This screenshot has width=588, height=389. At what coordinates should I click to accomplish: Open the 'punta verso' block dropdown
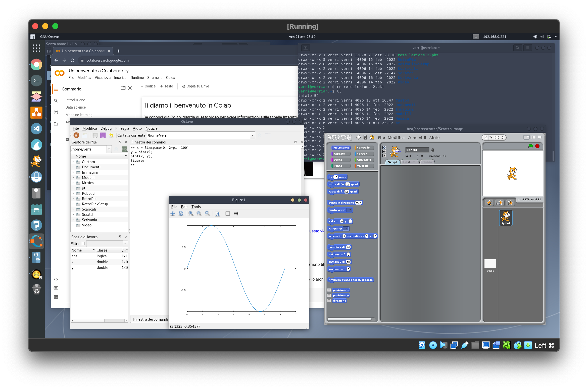pos(350,210)
